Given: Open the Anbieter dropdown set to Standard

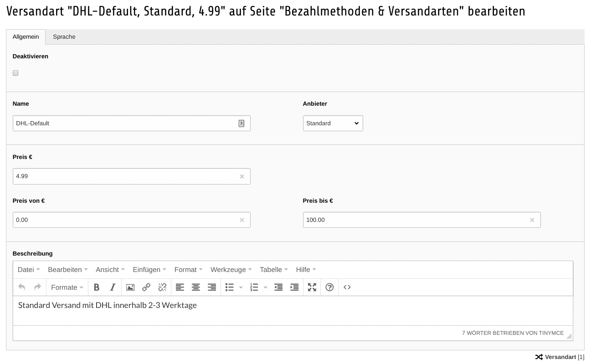Looking at the screenshot, I should [333, 123].
